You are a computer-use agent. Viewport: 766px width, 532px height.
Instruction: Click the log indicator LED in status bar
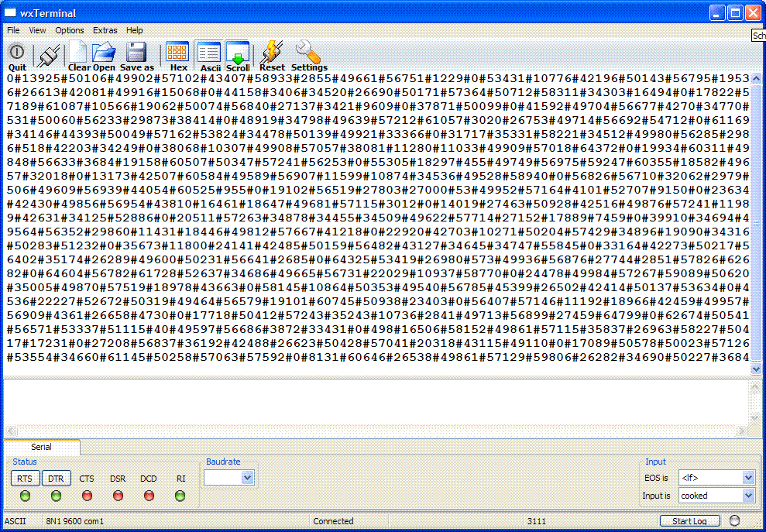(734, 520)
